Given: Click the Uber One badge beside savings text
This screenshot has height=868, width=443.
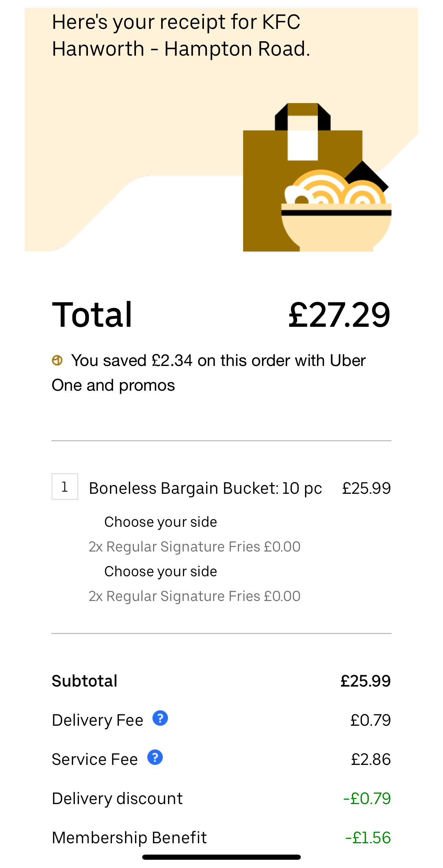Looking at the screenshot, I should 57,360.
